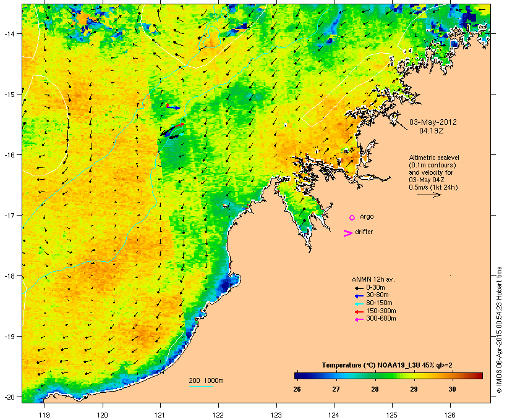Click the '150-300m' depth label
Image resolution: width=507 pixels, height=420 pixels.
(x=381, y=311)
